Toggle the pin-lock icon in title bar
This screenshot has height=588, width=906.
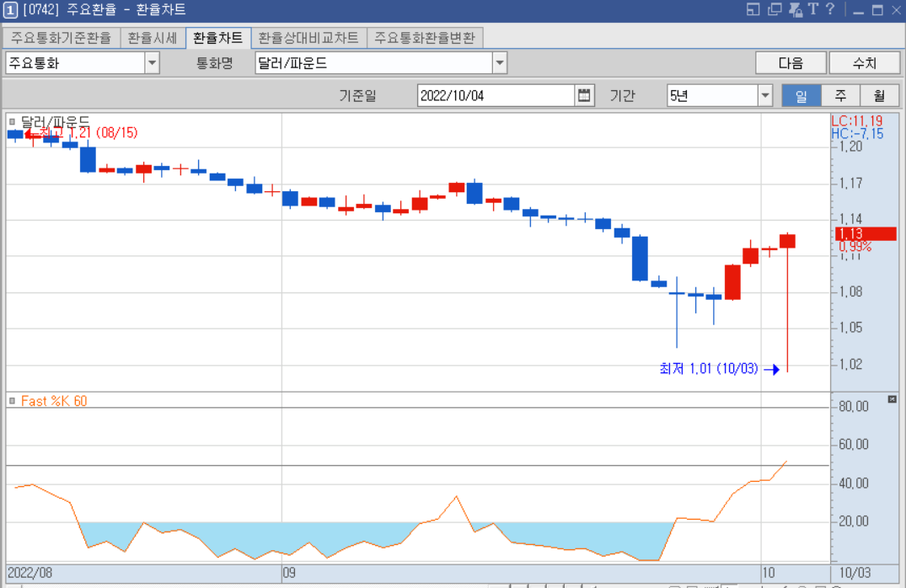point(796,9)
